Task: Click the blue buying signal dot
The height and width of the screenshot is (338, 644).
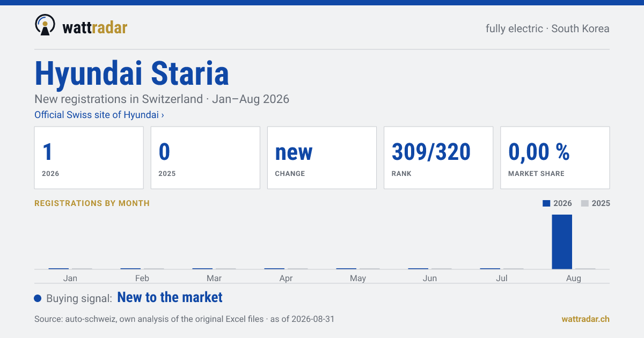Action: click(x=38, y=298)
